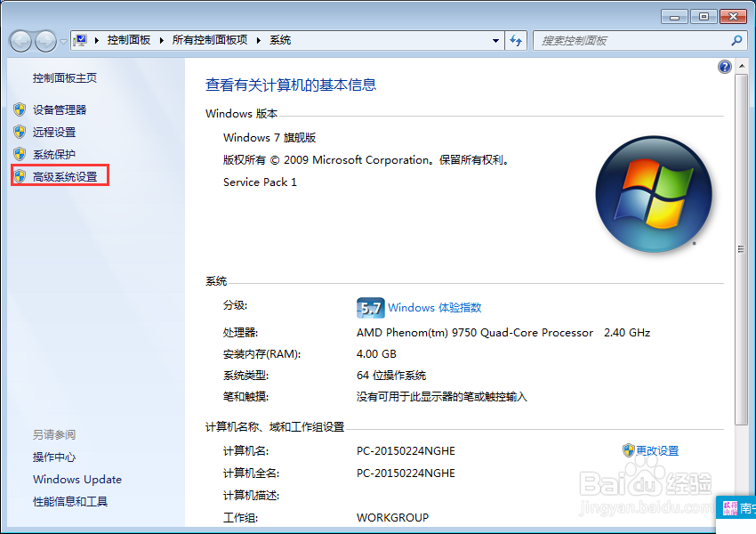This screenshot has width=756, height=534.
Task: Click the shield icon beside 设备管理器
Action: pyautogui.click(x=20, y=109)
